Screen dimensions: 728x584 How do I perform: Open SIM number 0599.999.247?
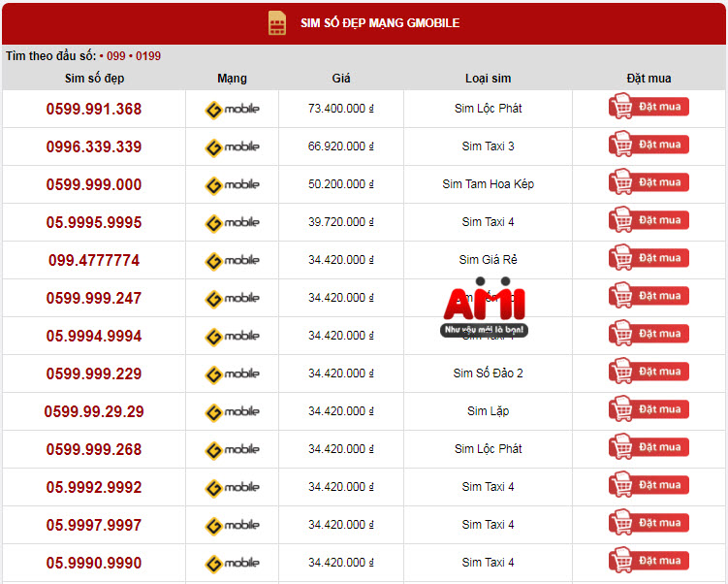coord(94,298)
